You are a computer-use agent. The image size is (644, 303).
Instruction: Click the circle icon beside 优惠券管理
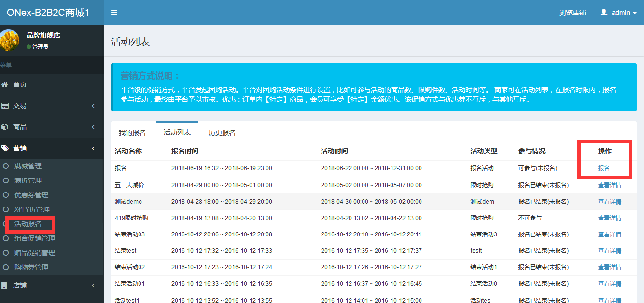click(6, 195)
